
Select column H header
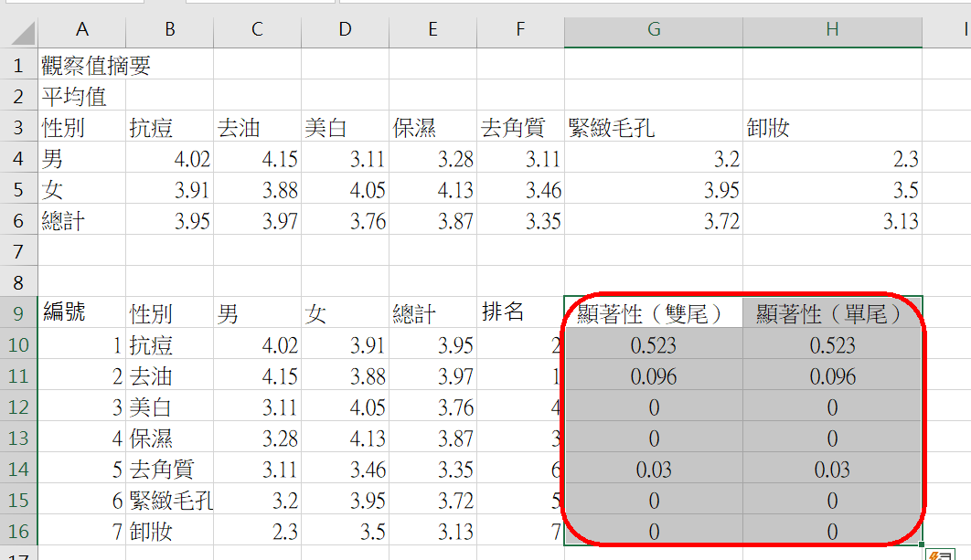832,30
